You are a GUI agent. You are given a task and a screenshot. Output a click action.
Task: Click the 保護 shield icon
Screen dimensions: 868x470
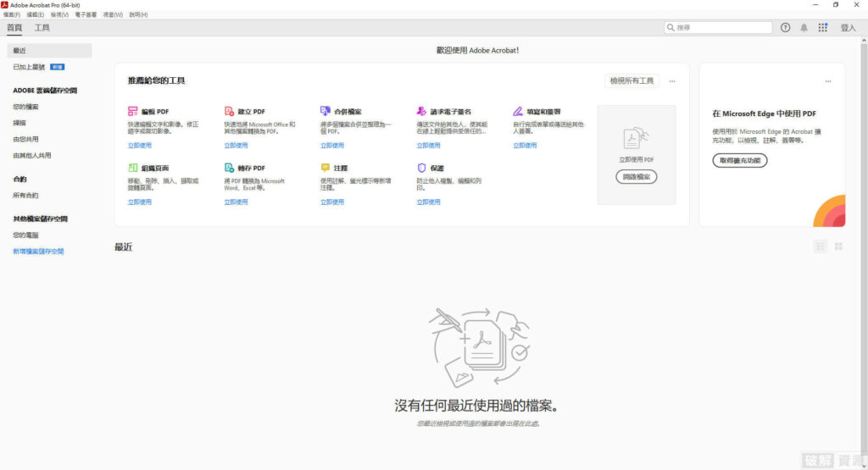pos(421,168)
